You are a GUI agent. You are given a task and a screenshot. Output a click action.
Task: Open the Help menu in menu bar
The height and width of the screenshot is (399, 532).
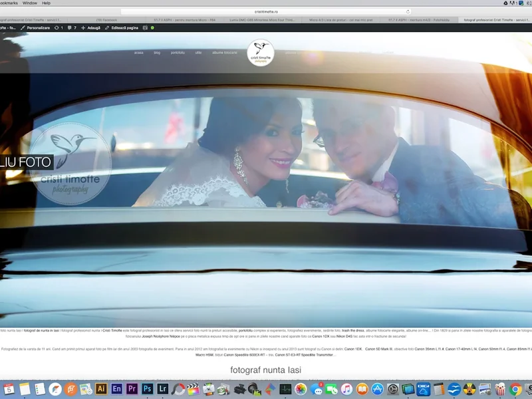(47, 3)
